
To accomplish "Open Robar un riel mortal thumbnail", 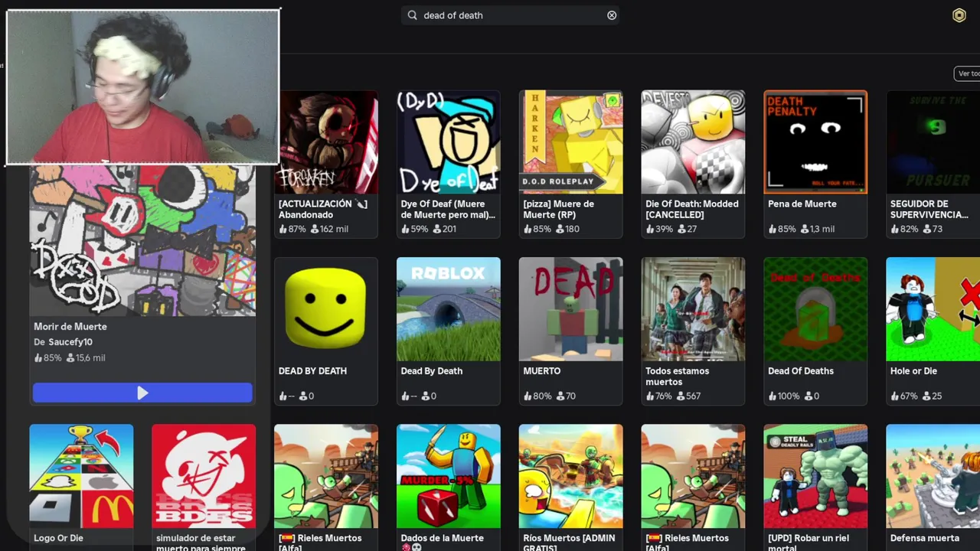I will (815, 476).
